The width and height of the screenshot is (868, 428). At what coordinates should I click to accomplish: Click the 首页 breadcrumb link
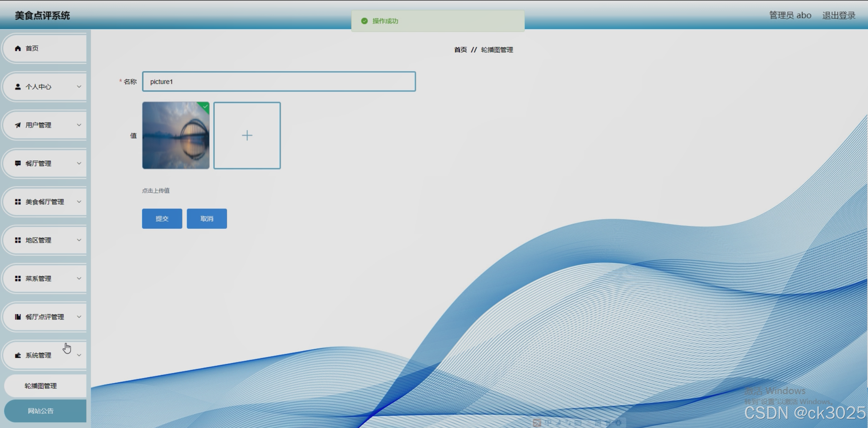pos(460,50)
